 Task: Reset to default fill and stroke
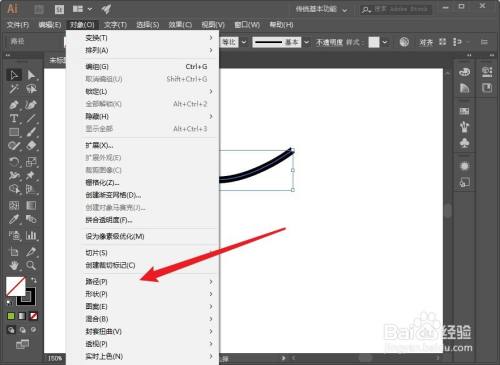pyautogui.click(x=10, y=302)
